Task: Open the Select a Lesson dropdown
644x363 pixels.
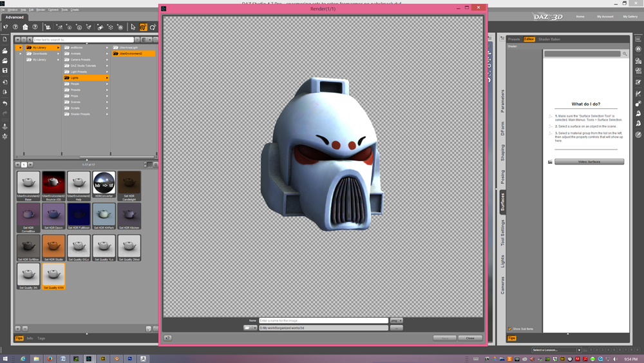Action: point(556,350)
